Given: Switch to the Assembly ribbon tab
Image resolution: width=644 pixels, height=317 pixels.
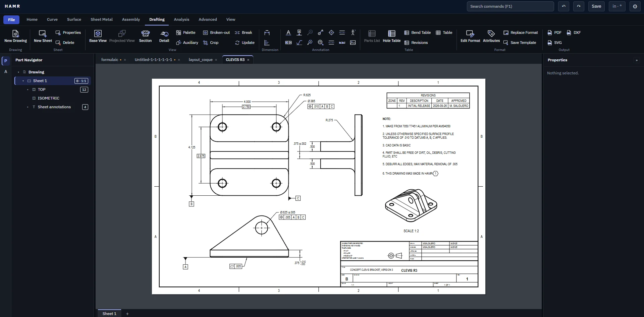Looking at the screenshot, I should [x=131, y=19].
